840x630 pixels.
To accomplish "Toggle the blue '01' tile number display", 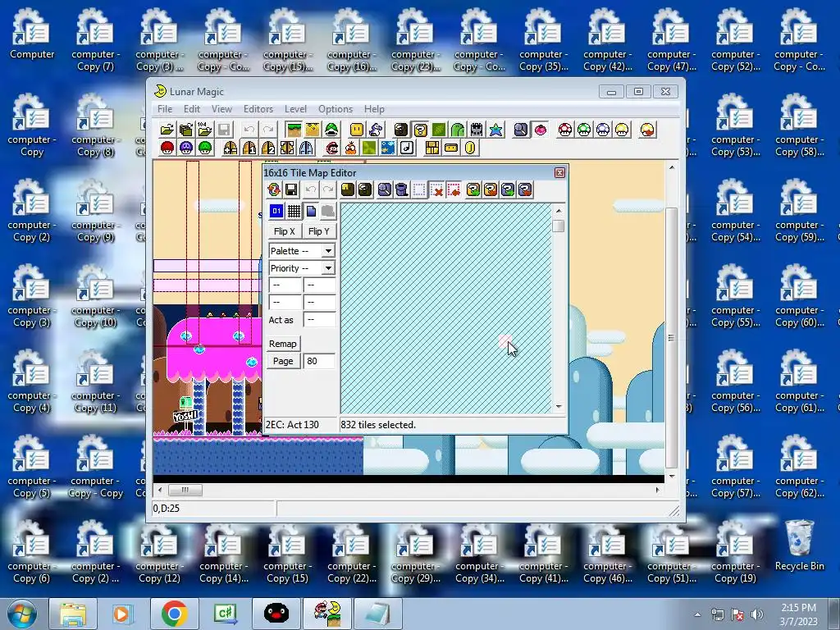I will click(276, 211).
